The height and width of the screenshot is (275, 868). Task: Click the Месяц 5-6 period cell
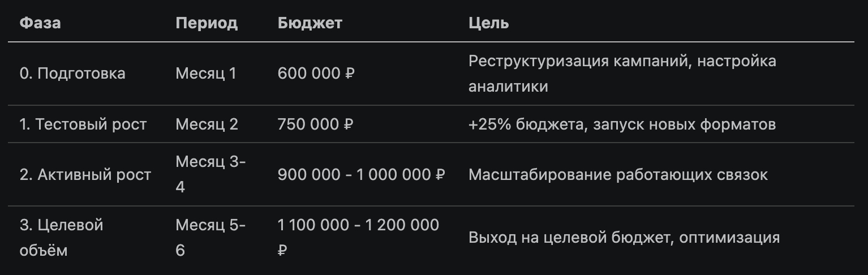coord(210,238)
